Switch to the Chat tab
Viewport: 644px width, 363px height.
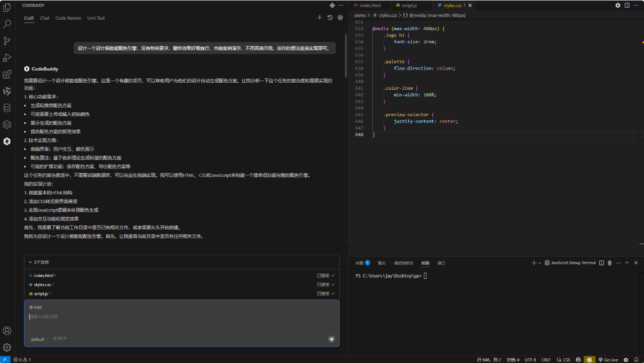click(45, 18)
